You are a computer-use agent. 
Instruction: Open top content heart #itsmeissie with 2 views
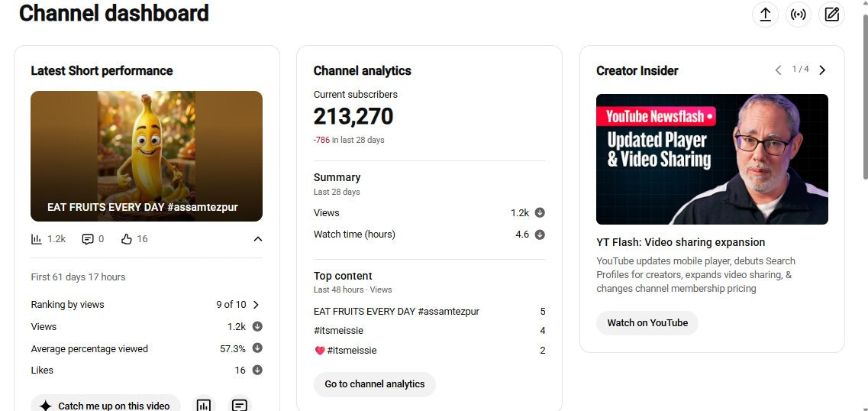click(345, 350)
